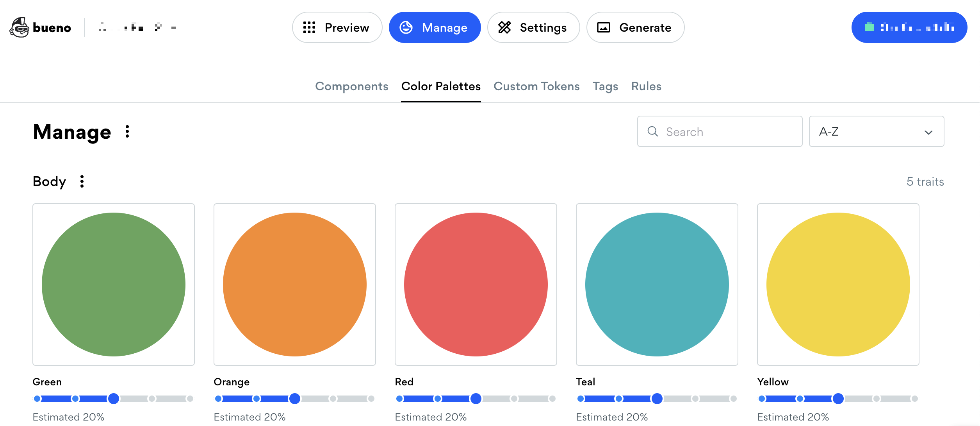Open the Body trait kebab menu
This screenshot has width=980, height=426.
tap(82, 181)
